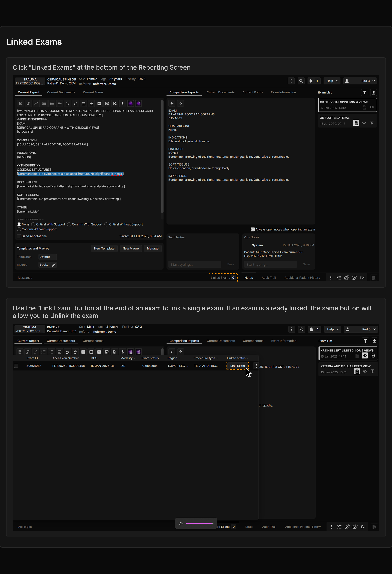Open the row menu for exam 49664087
This screenshot has height=574, width=392.
(256, 366)
